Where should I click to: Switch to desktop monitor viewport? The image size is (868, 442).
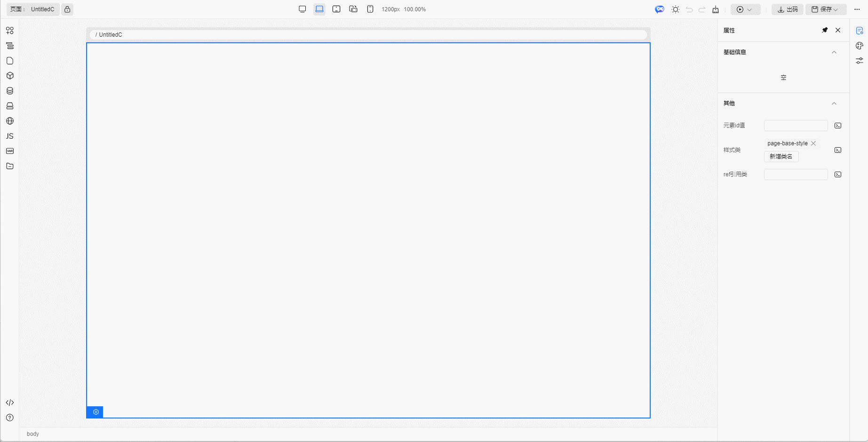point(303,9)
